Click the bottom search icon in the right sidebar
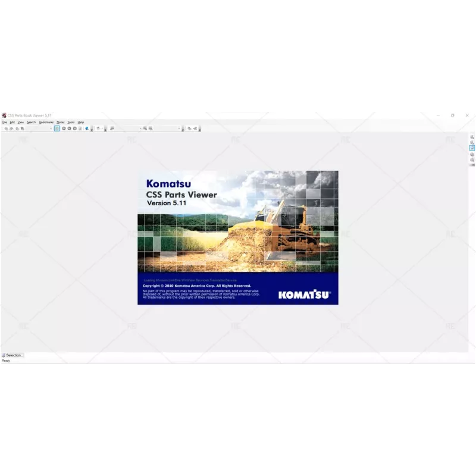476x476 pixels. coord(471,159)
